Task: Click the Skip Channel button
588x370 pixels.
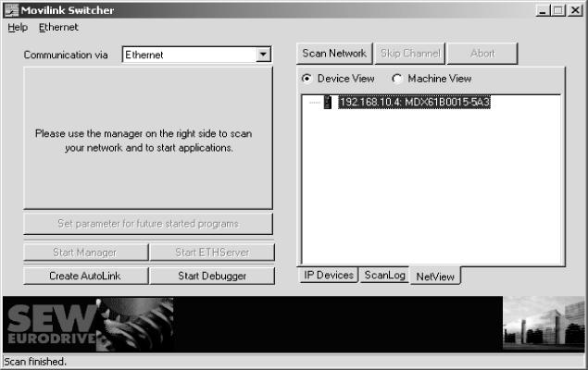Action: click(410, 54)
